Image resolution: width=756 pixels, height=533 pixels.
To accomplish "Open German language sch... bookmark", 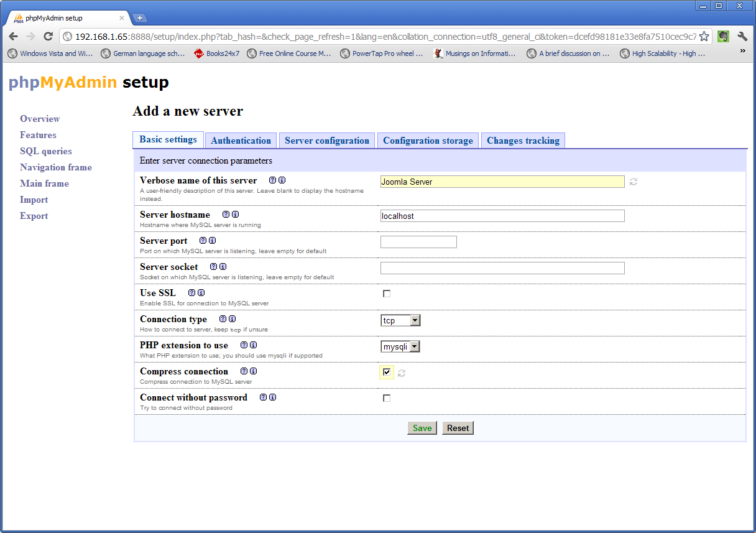I will (143, 53).
